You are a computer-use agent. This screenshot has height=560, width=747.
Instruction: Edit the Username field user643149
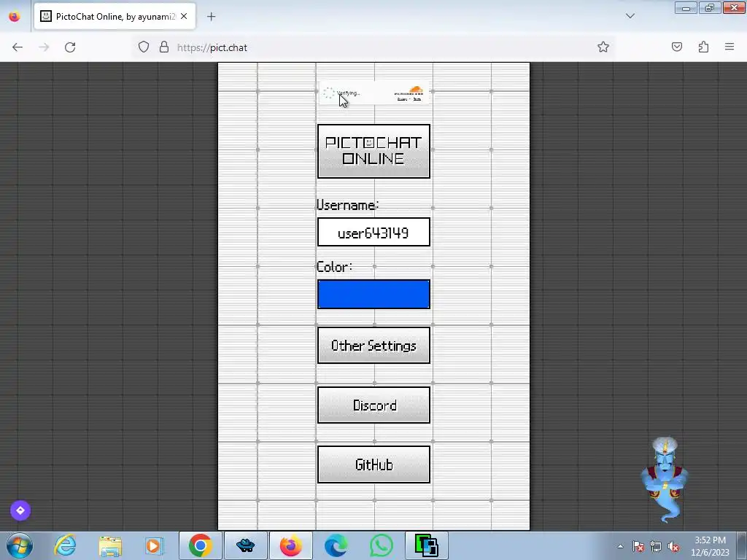373,232
